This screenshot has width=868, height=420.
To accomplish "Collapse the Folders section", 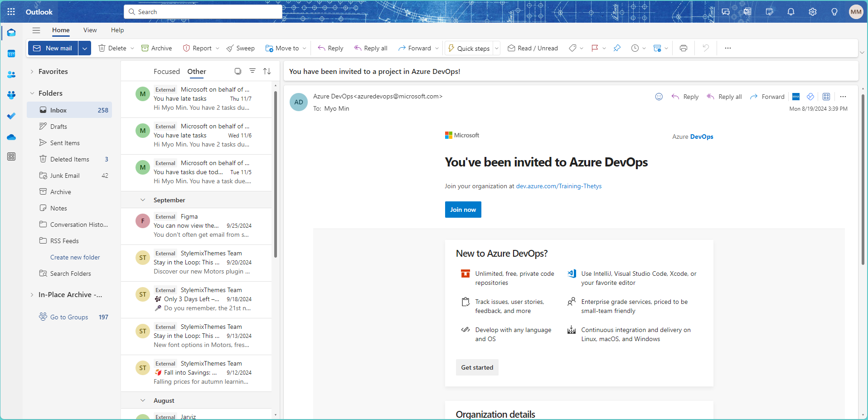I will click(x=32, y=93).
